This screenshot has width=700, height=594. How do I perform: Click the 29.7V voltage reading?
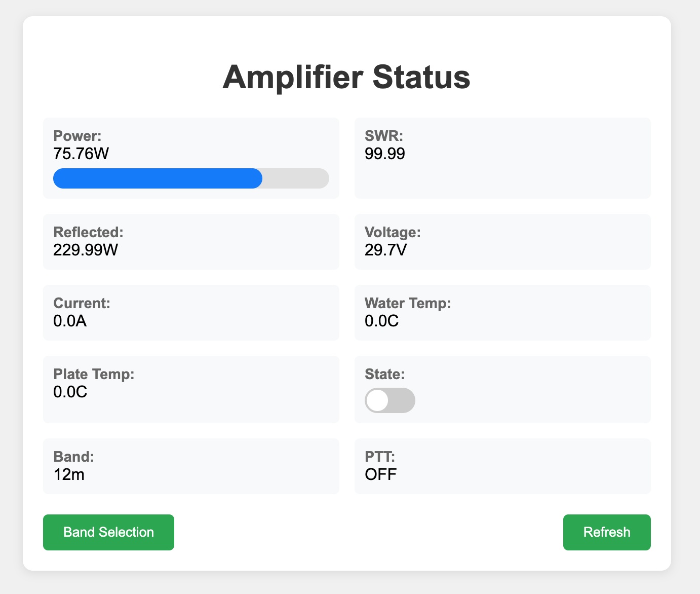tap(385, 250)
